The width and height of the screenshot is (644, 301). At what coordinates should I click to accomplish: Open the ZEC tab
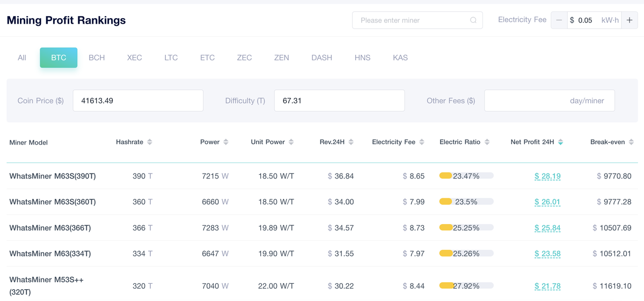click(244, 58)
